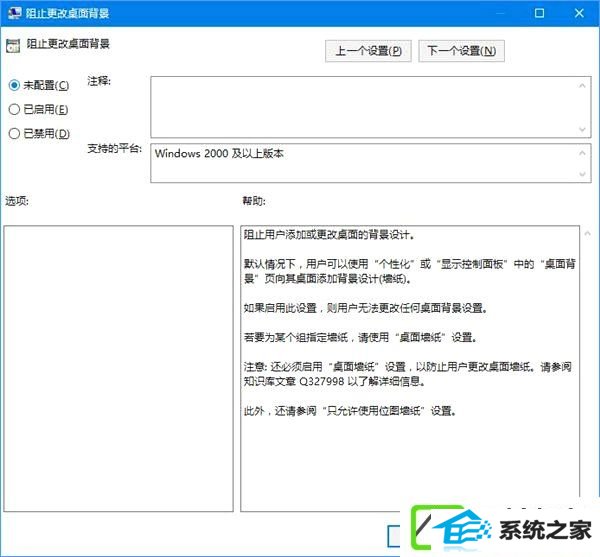Click the help panel scroll-up arrow
The image size is (600, 557).
coord(587,233)
